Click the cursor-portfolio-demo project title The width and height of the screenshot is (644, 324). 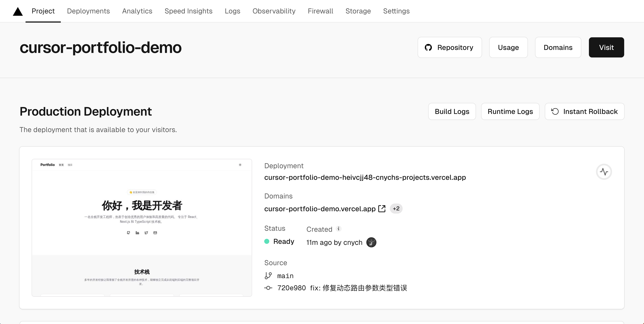(x=100, y=48)
